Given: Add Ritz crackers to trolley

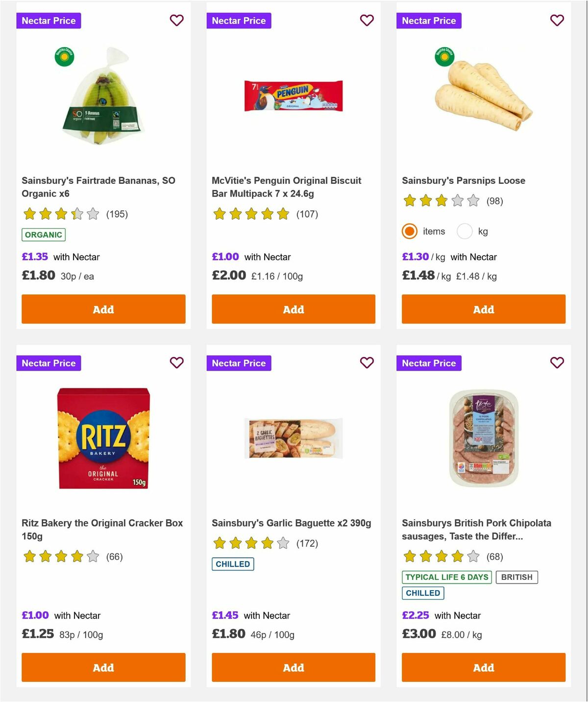Looking at the screenshot, I should click(x=103, y=667).
